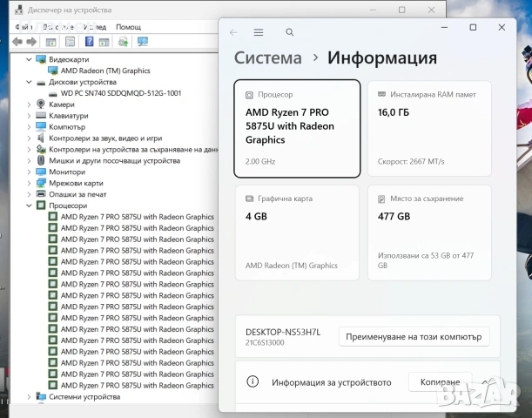The image size is (532, 418).
Task: Open the Изглед menu in Device Manager
Action: point(95,27)
